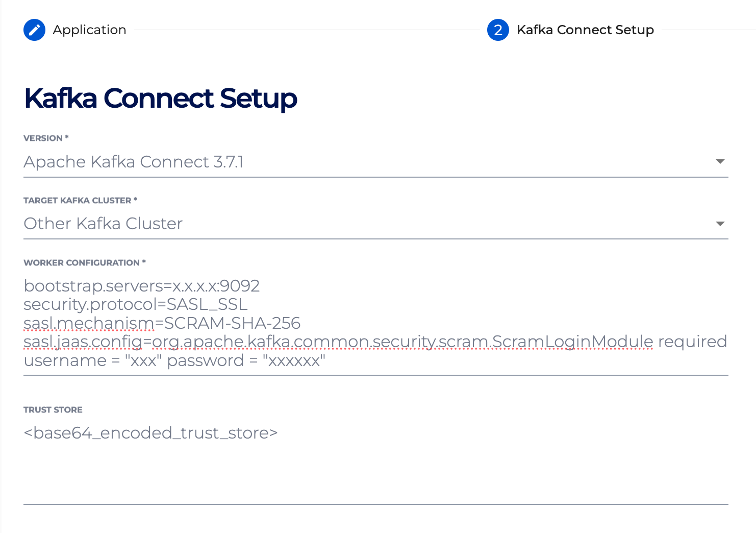This screenshot has height=533, width=756.
Task: Select the Kafka Connect Setup step
Action: pos(585,30)
